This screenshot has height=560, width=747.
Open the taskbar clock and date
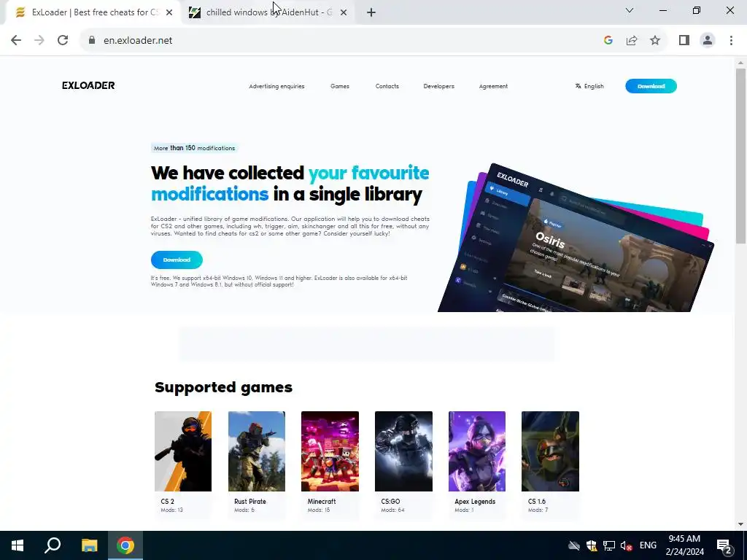point(684,545)
